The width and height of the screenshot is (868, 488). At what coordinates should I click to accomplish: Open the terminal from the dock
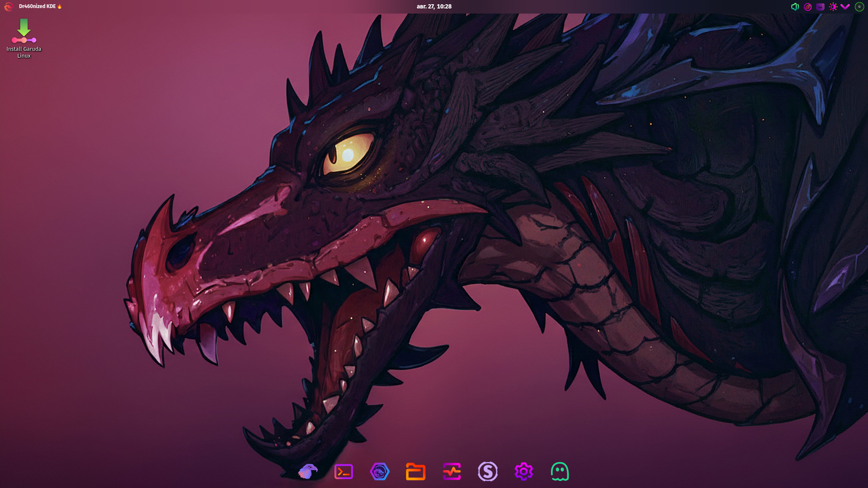[344, 471]
